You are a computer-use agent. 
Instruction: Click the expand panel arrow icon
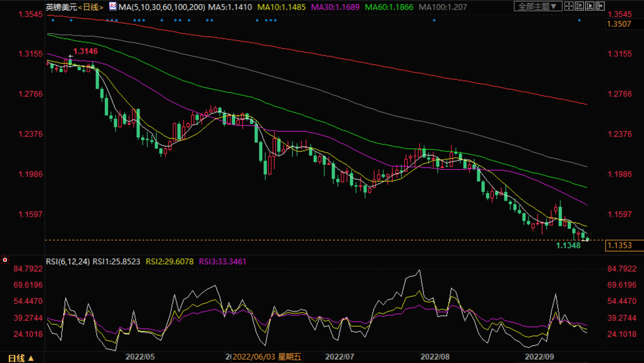tap(600, 6)
